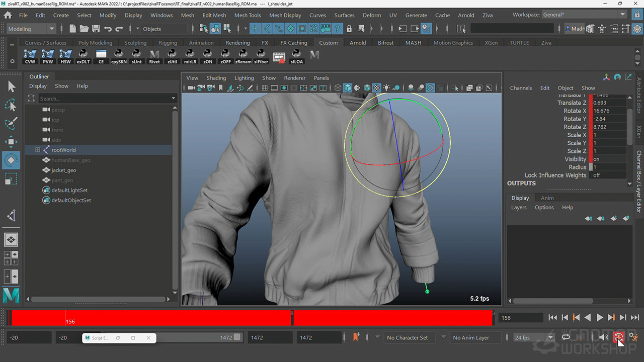
Task: Click the Rivet shelf icon
Action: [x=154, y=56]
